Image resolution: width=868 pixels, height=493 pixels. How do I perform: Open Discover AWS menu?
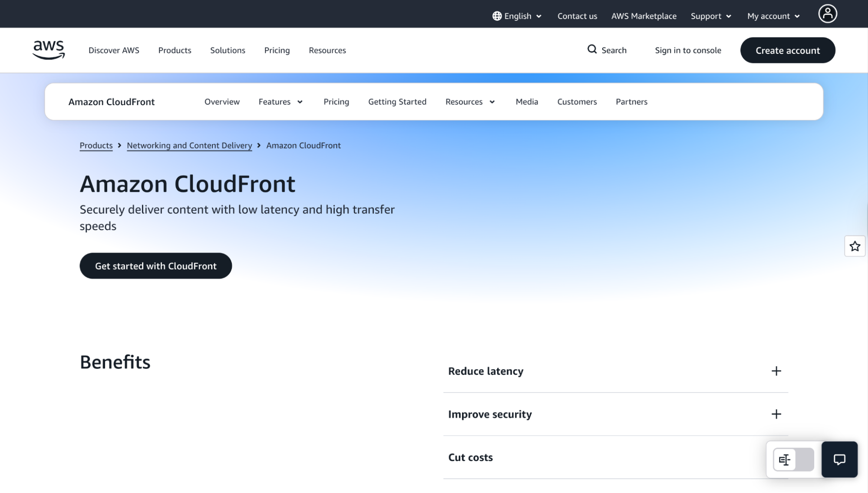(114, 50)
